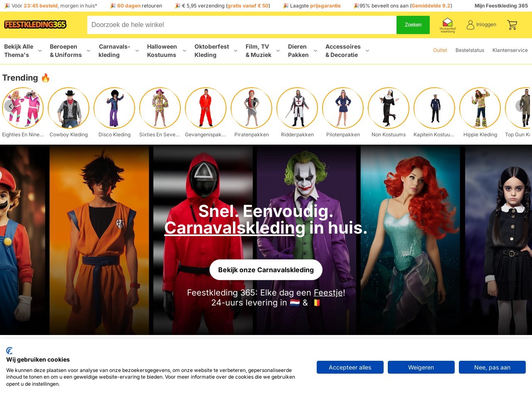Expand Accessoires & Decoratie menu
This screenshot has height=399, width=532.
click(347, 51)
